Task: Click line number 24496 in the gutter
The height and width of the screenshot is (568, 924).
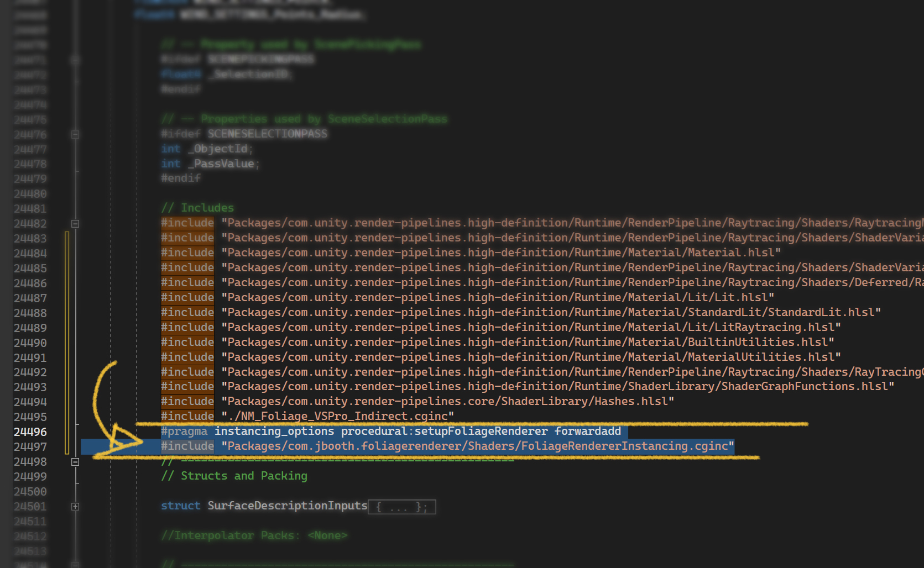Action: pos(30,432)
